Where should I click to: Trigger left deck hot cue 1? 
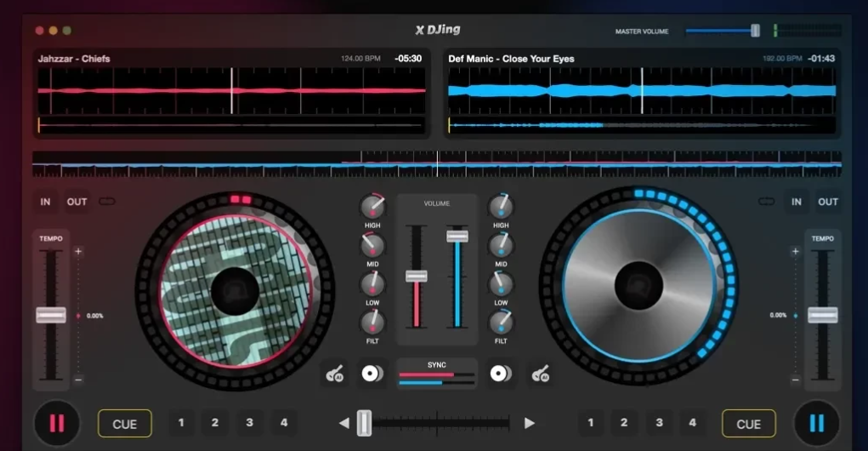coord(181,423)
